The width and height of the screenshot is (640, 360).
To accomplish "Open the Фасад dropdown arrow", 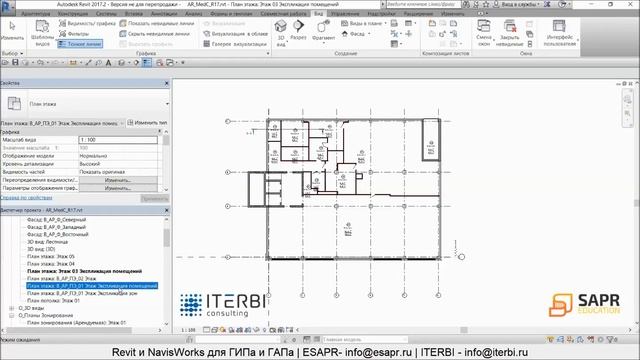I will [x=369, y=34].
